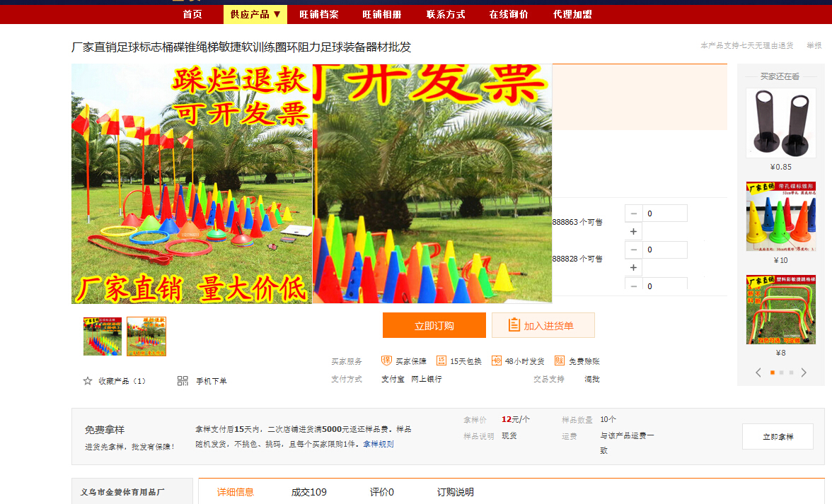Switch to the 订购说明 tab
This screenshot has width=832, height=504.
(x=455, y=492)
